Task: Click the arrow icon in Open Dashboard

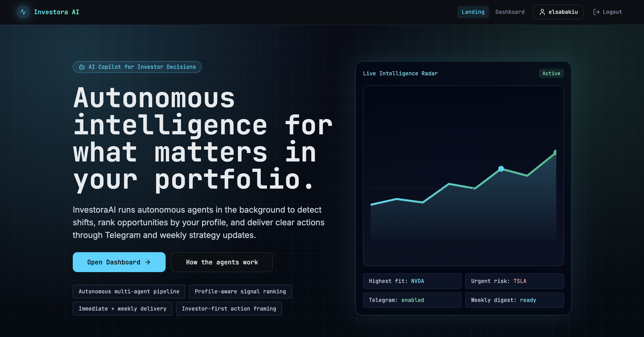Action: coord(148,262)
